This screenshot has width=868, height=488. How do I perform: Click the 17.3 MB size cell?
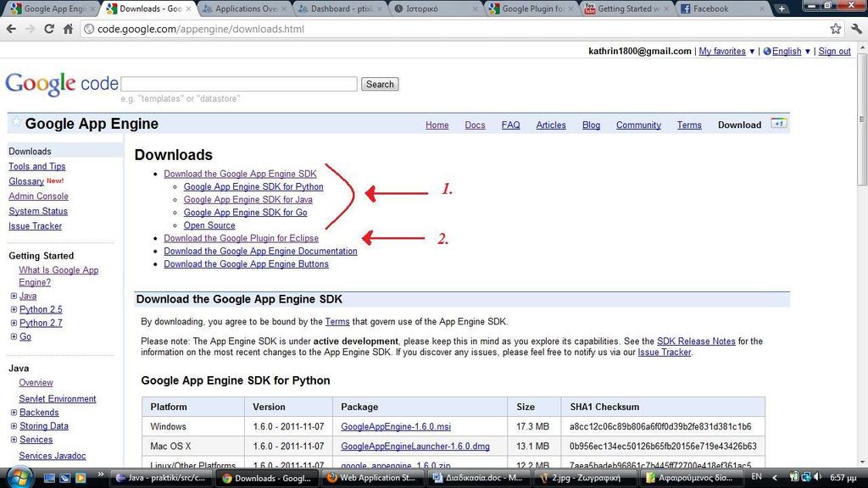(532, 427)
